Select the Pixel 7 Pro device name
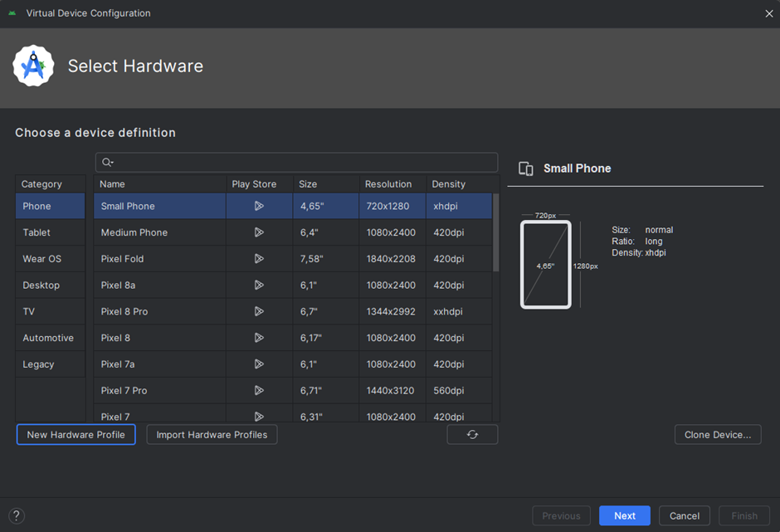The image size is (780, 532). click(124, 391)
